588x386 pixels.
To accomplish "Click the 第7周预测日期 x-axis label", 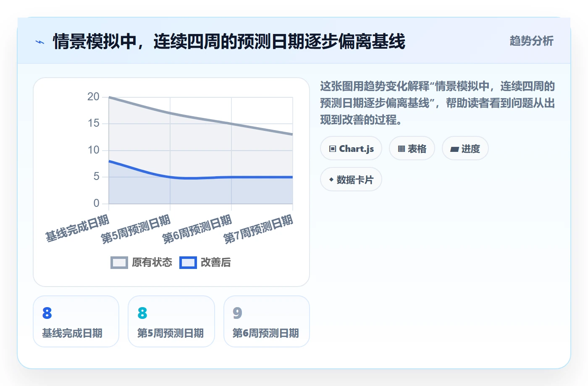I will (259, 229).
